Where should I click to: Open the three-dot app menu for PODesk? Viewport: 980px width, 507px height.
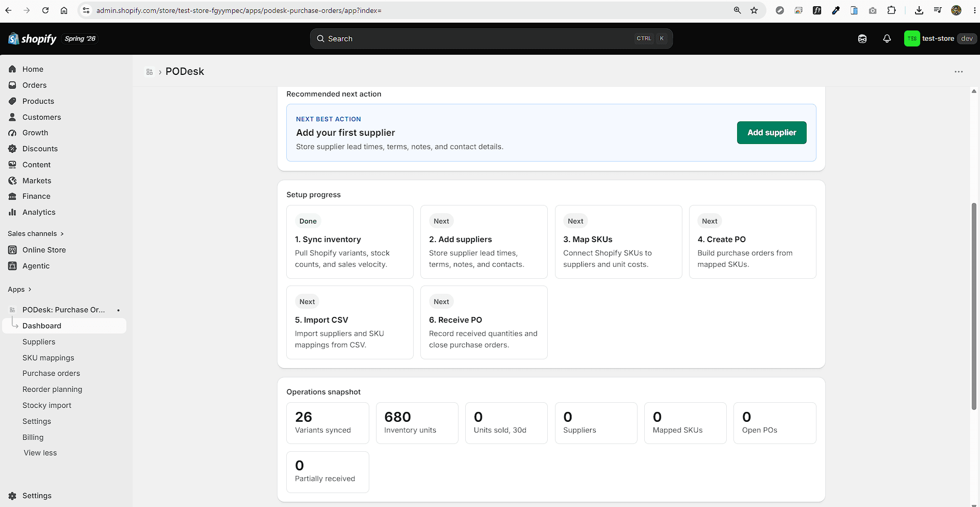pyautogui.click(x=959, y=72)
